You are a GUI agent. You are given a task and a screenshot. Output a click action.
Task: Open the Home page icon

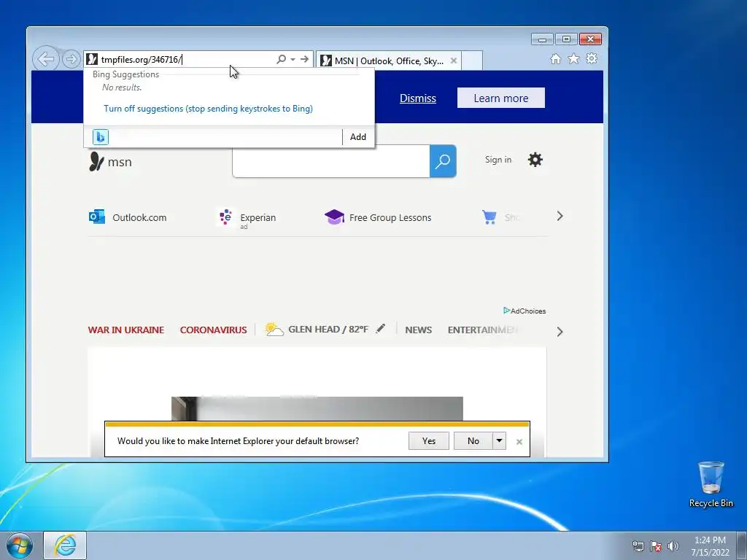click(x=555, y=58)
